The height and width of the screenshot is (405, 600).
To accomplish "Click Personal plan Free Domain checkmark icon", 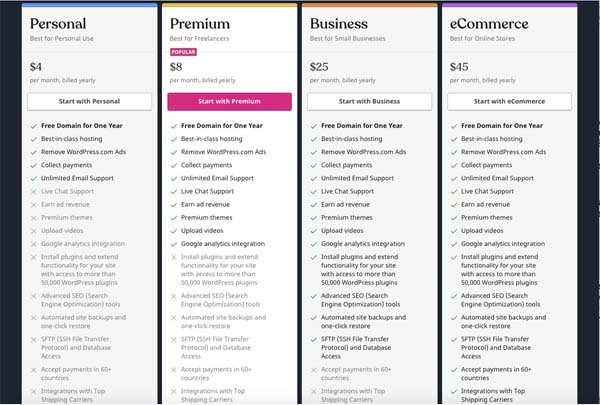I will click(34, 126).
